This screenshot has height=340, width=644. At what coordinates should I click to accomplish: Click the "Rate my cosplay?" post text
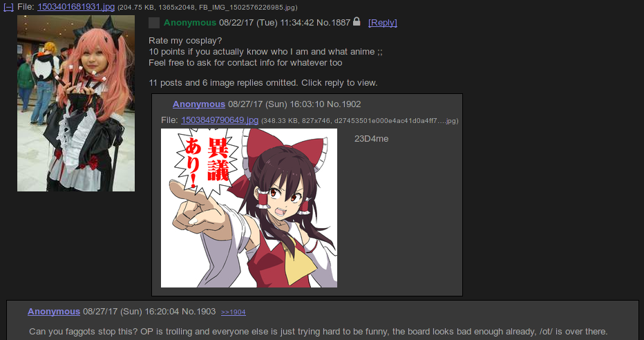click(x=185, y=41)
